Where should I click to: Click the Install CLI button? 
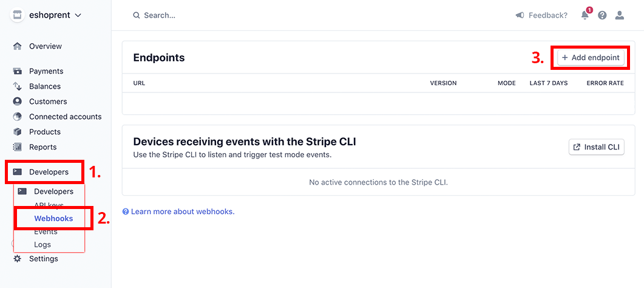point(597,147)
